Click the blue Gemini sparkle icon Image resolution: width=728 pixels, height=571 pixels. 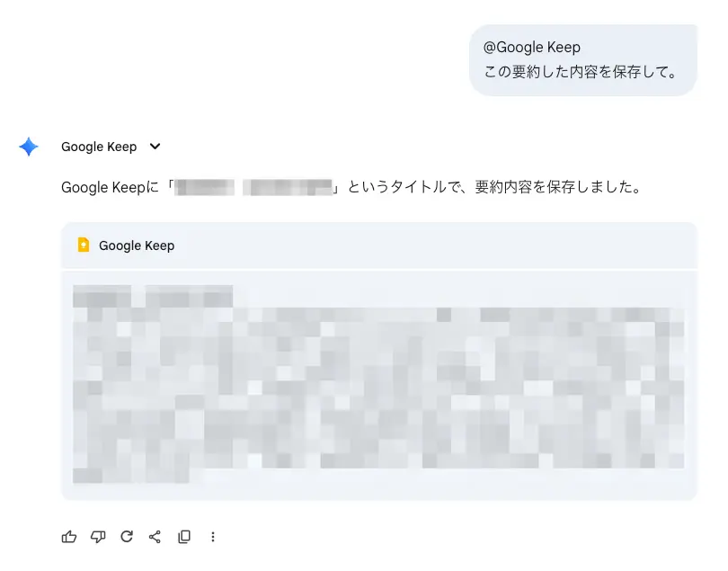tap(29, 147)
